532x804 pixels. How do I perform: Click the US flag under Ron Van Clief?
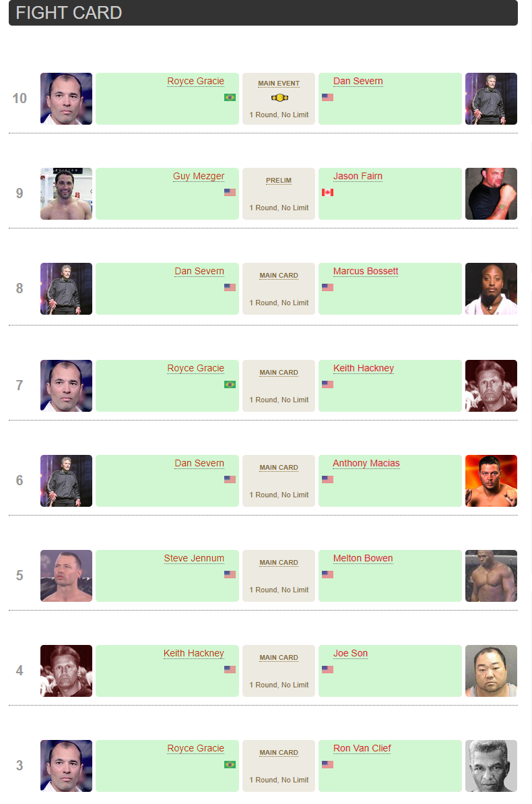[328, 764]
